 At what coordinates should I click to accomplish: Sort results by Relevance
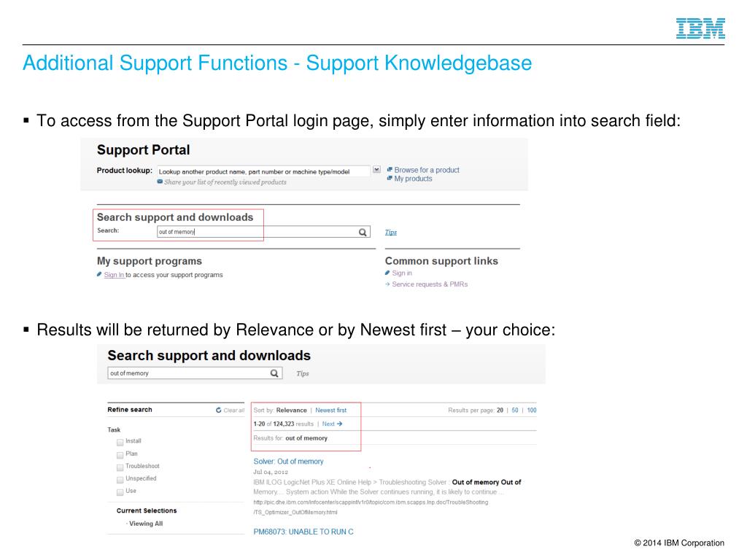[292, 410]
